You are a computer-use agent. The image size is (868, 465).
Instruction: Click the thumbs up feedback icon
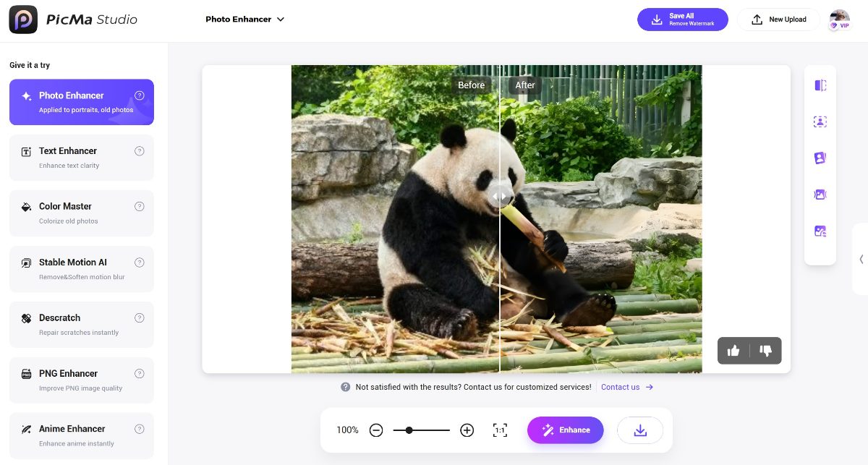pyautogui.click(x=733, y=351)
